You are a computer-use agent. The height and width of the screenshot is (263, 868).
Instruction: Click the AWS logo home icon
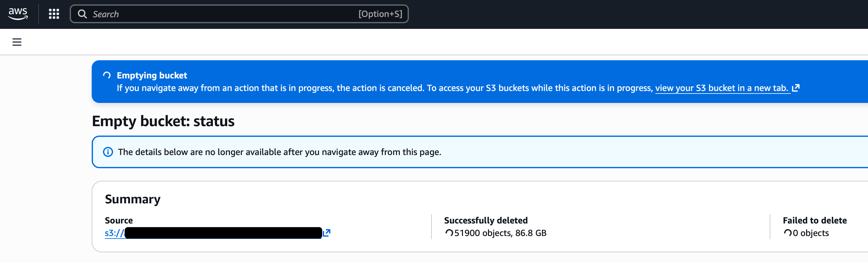tap(18, 14)
